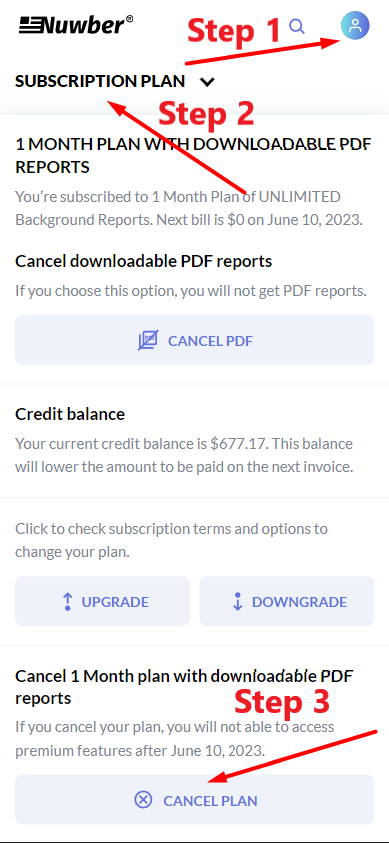Image resolution: width=389 pixels, height=843 pixels.
Task: Click the circled X icon beside CANCEL PLAN
Action: [x=143, y=800]
